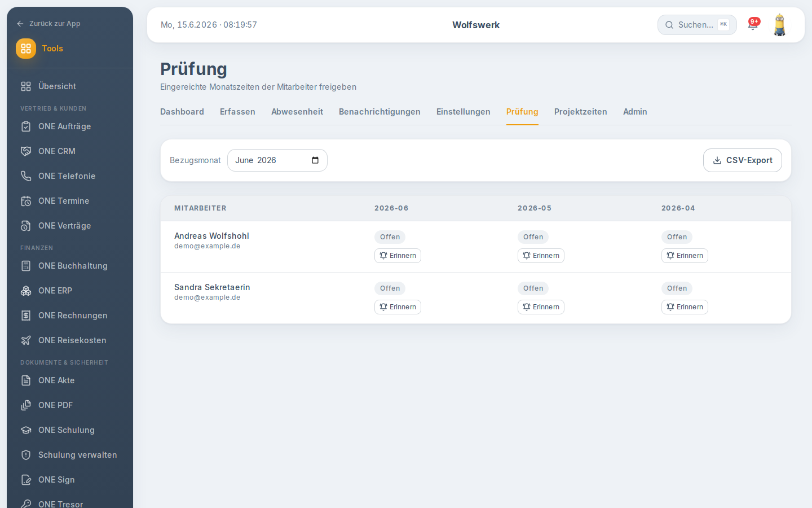This screenshot has width=812, height=508.
Task: Remind Sandra Sekretaerin for 2026-06
Action: coord(398,307)
